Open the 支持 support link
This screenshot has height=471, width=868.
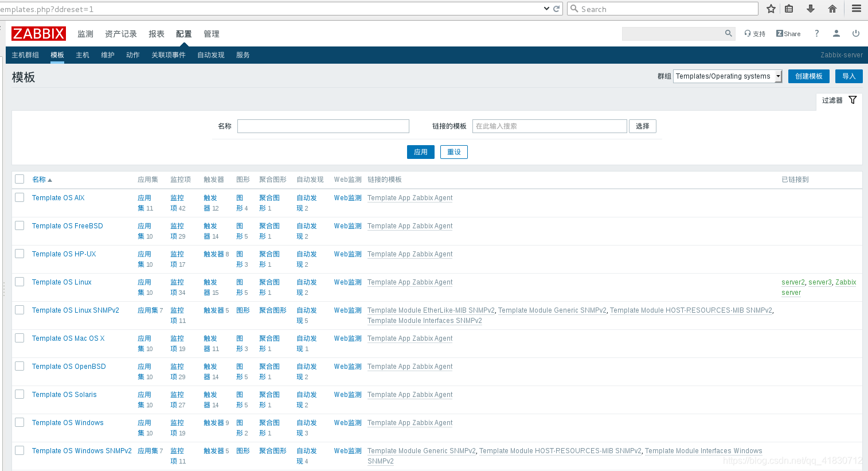tap(755, 34)
